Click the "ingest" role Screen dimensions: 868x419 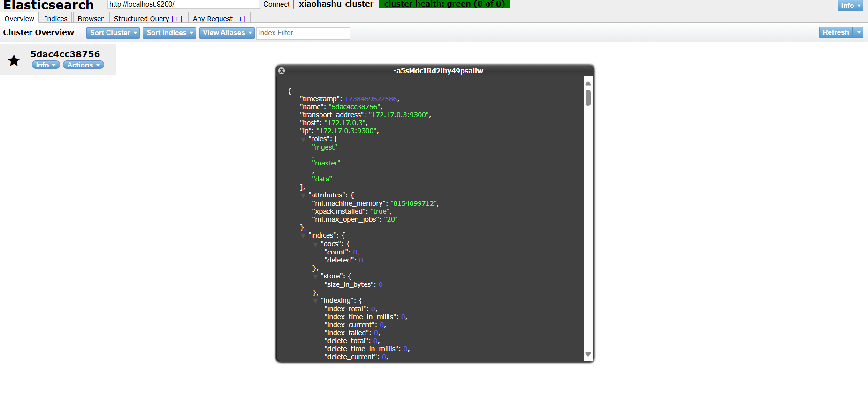click(325, 147)
